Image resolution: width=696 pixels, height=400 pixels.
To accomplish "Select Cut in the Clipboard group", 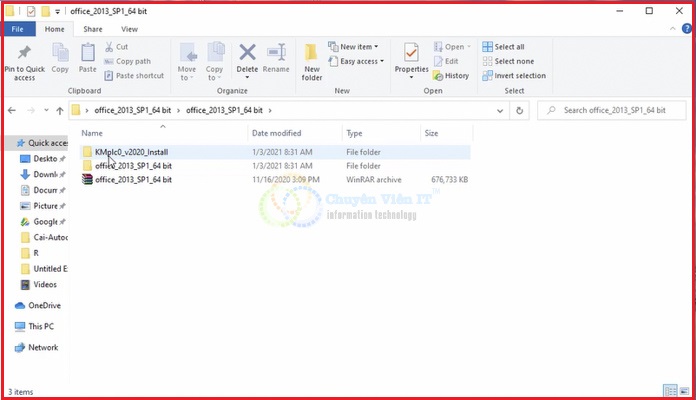I will (x=116, y=47).
